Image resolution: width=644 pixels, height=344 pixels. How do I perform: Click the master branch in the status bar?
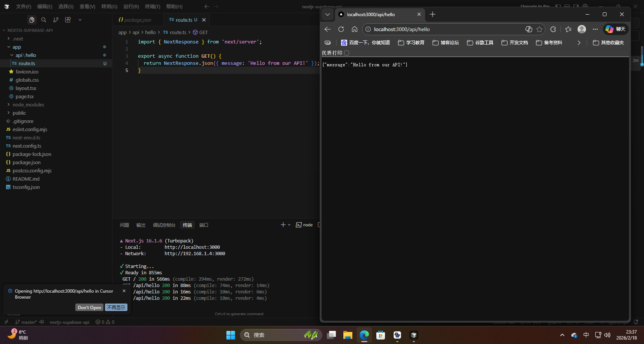pos(26,322)
